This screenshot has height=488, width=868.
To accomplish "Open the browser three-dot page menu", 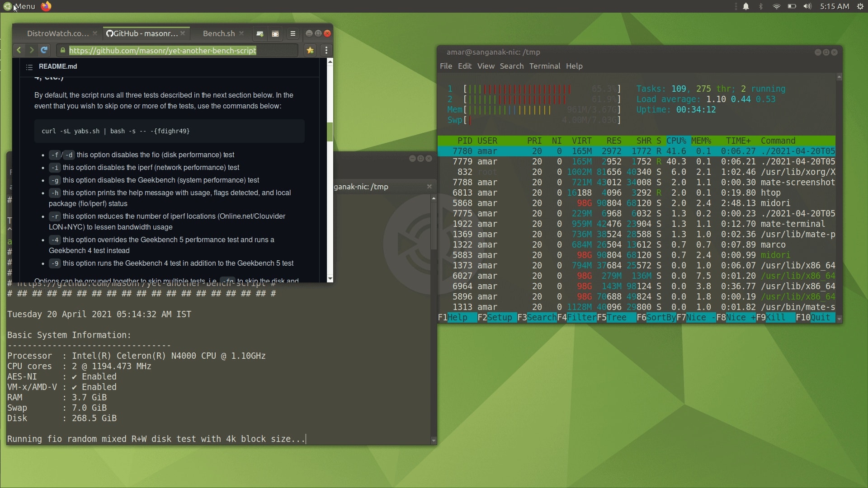I will (326, 50).
